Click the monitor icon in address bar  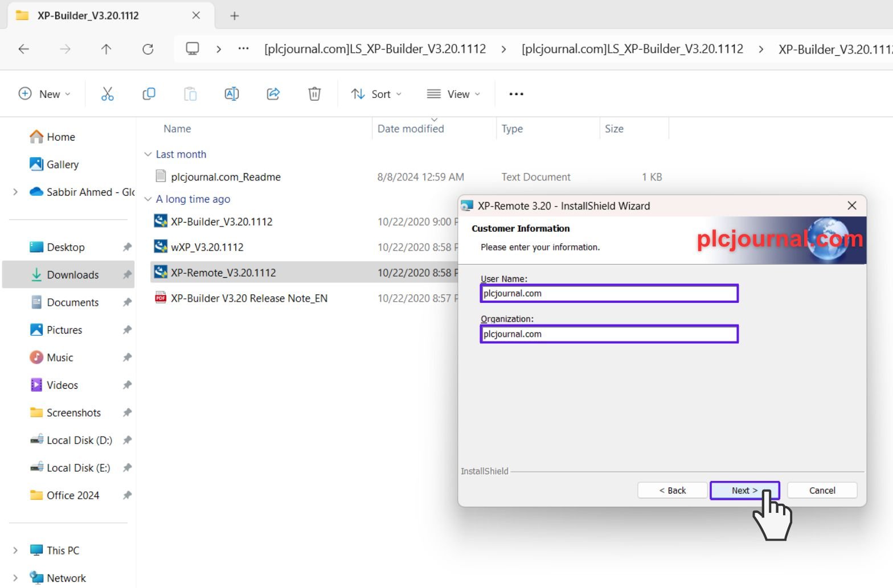coord(192,49)
